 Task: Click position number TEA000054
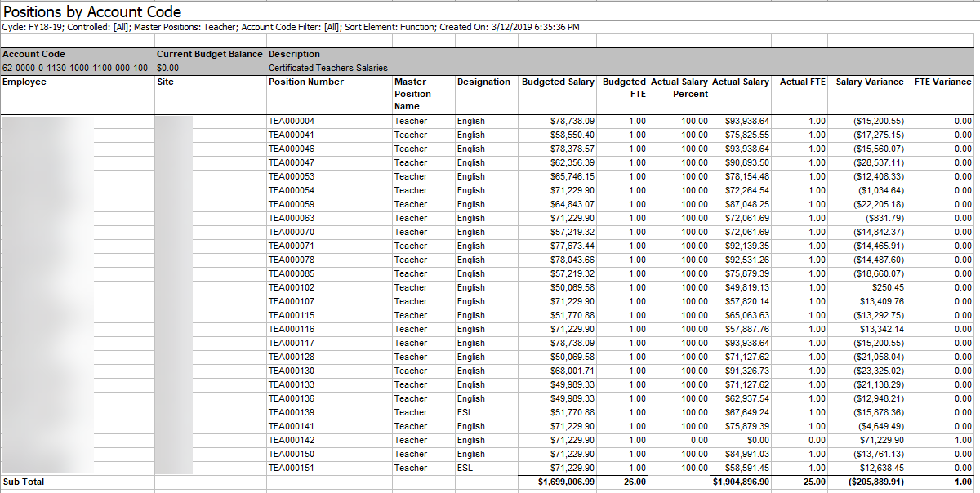click(292, 191)
